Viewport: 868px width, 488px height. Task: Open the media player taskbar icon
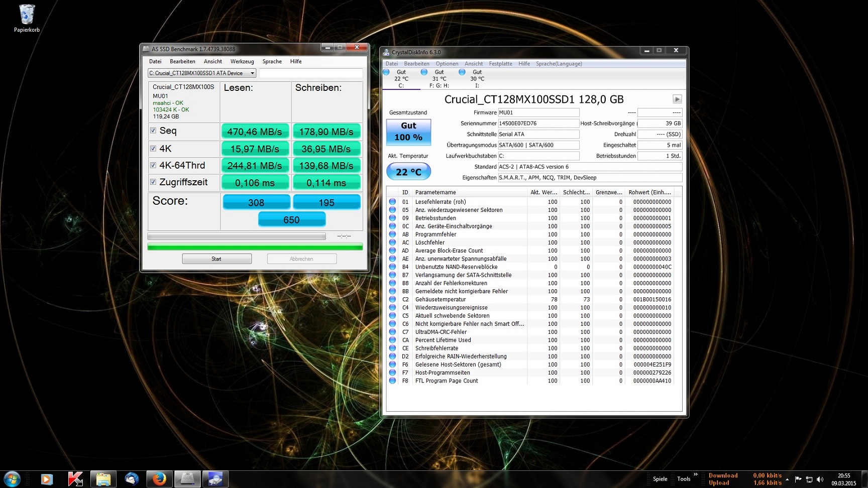coord(46,479)
